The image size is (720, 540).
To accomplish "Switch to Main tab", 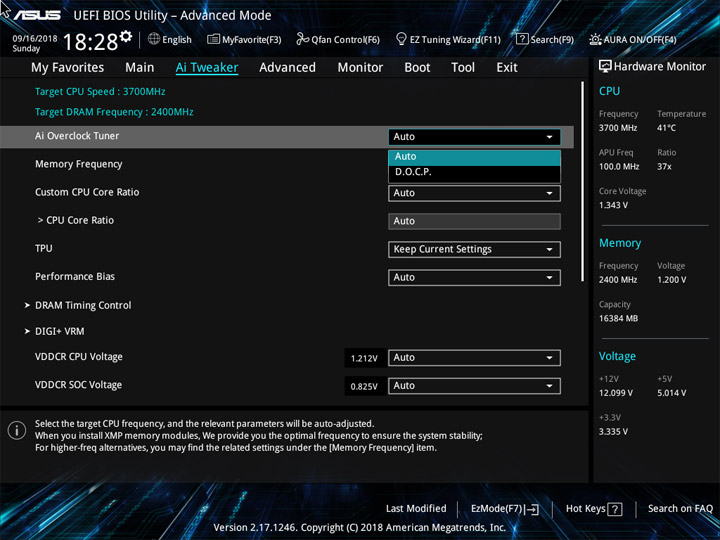I will point(140,68).
